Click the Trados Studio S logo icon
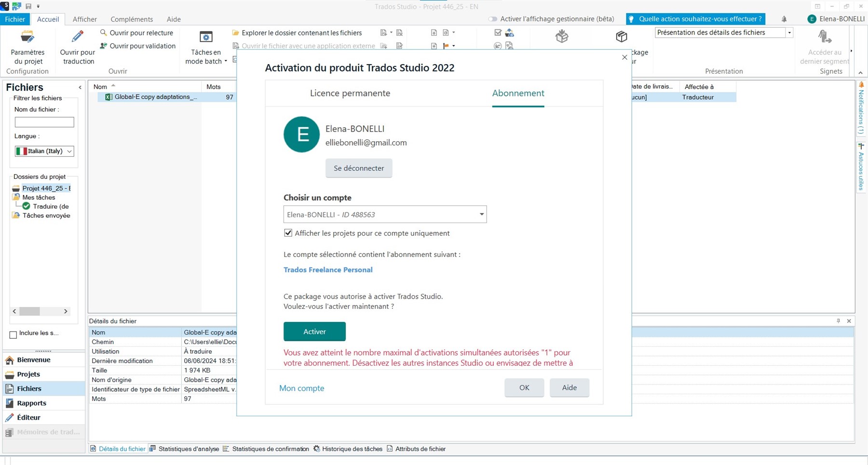 coord(5,6)
